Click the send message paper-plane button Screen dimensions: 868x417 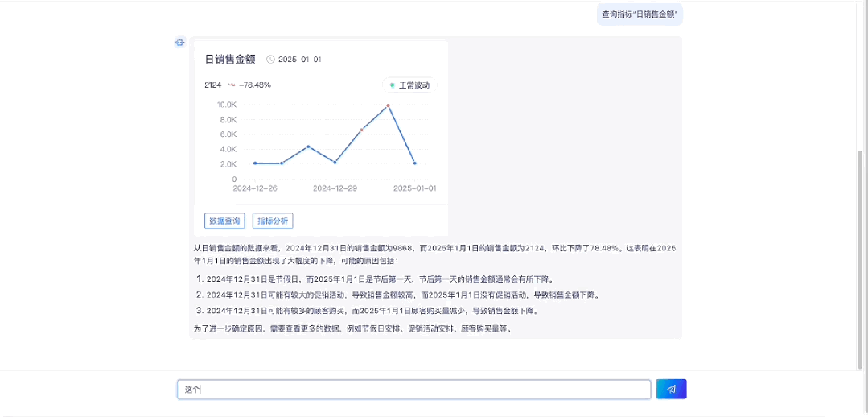coord(671,389)
